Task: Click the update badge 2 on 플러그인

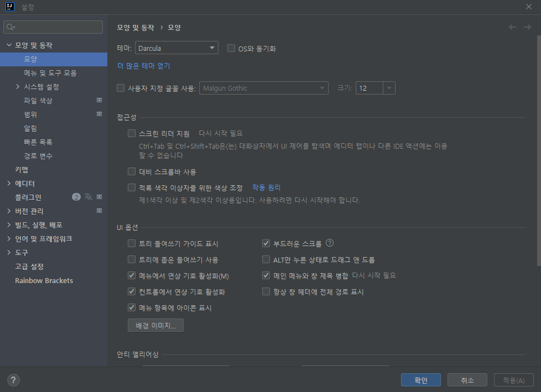Action: click(x=76, y=197)
